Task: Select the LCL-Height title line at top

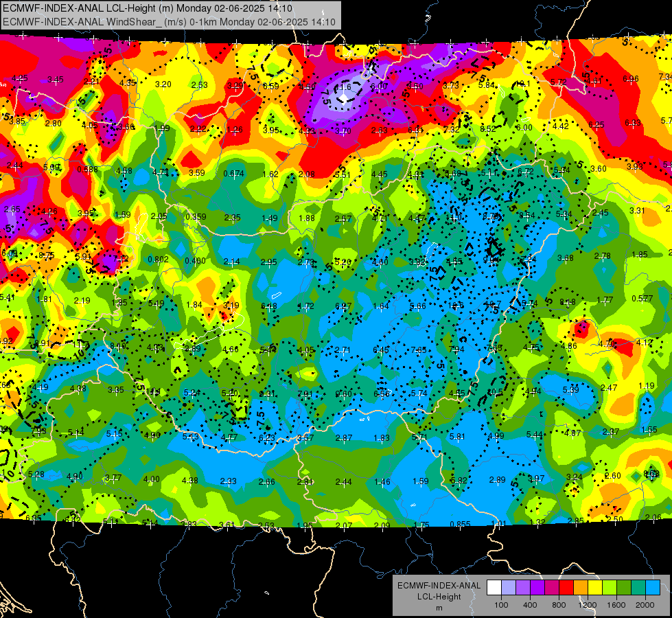Action: point(148,8)
